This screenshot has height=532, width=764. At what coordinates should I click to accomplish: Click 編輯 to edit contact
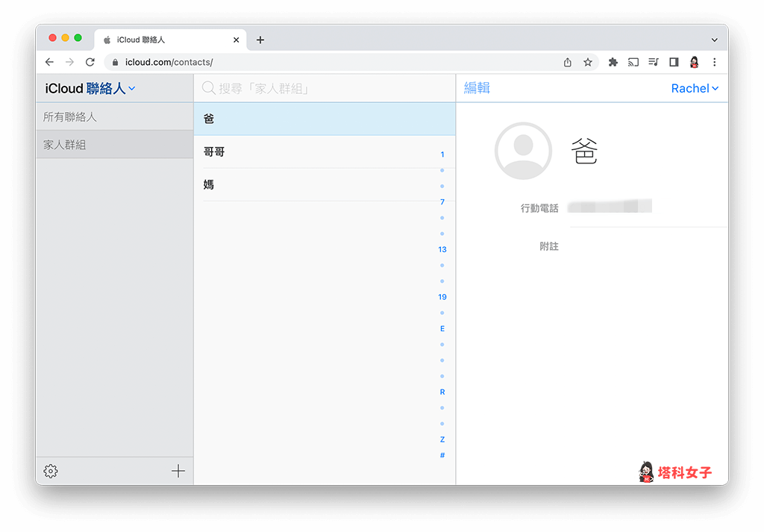477,88
